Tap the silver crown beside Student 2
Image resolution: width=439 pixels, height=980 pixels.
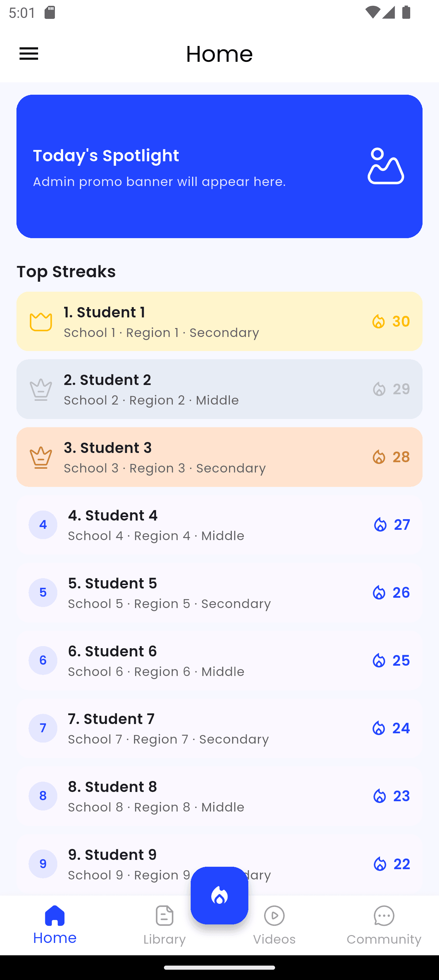click(41, 389)
